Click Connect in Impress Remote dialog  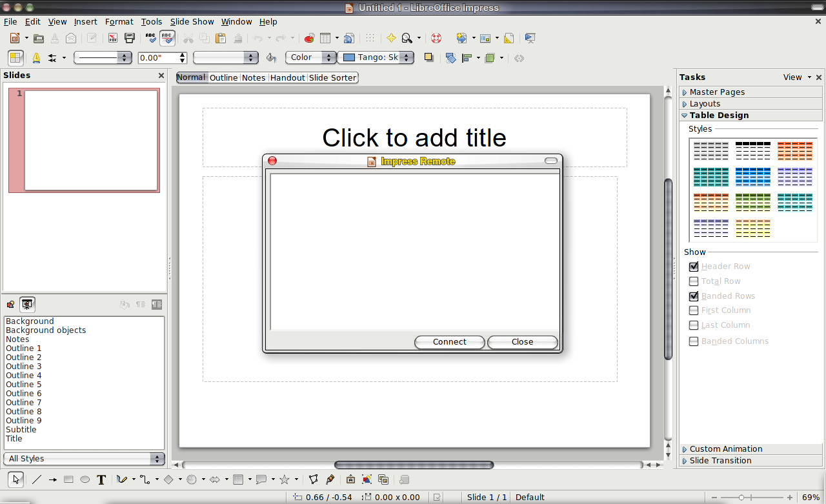point(449,342)
